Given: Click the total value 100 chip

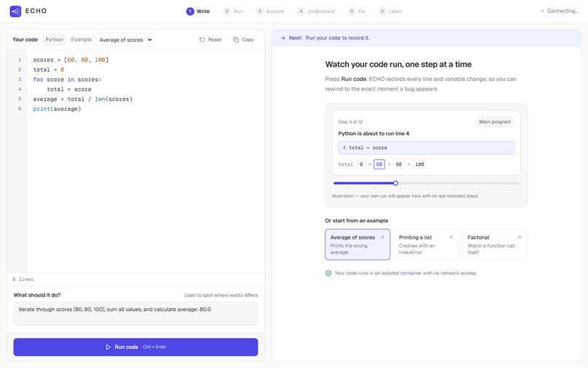Looking at the screenshot, I should coord(419,164).
